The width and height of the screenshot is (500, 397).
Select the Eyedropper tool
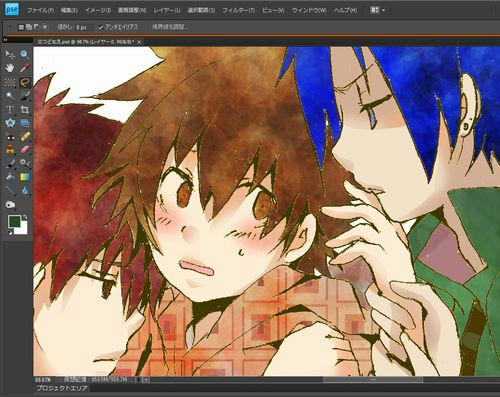tap(24, 68)
